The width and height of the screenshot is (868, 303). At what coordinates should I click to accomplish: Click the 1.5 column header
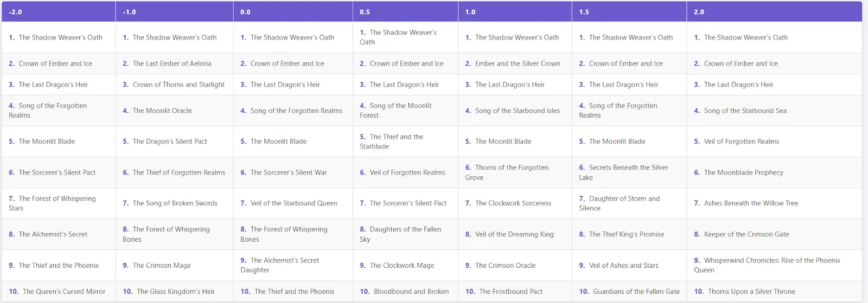tap(584, 12)
